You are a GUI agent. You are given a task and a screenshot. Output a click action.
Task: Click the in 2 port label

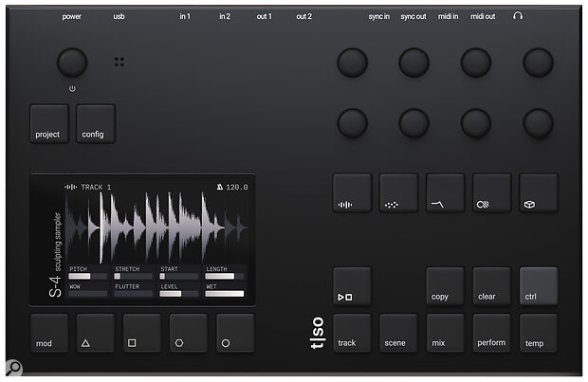pyautogui.click(x=225, y=16)
